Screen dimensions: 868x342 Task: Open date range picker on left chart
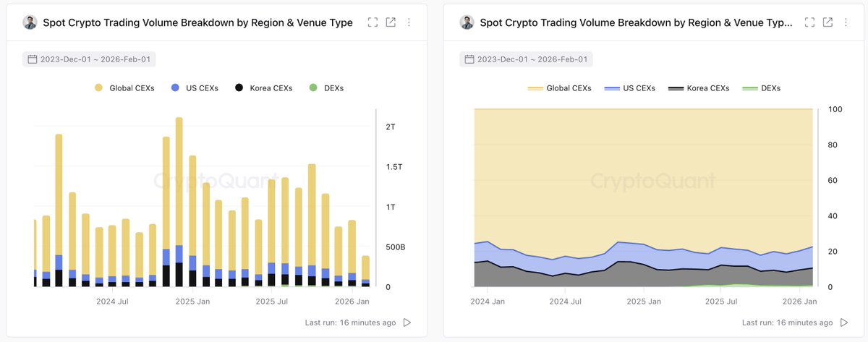pos(90,59)
